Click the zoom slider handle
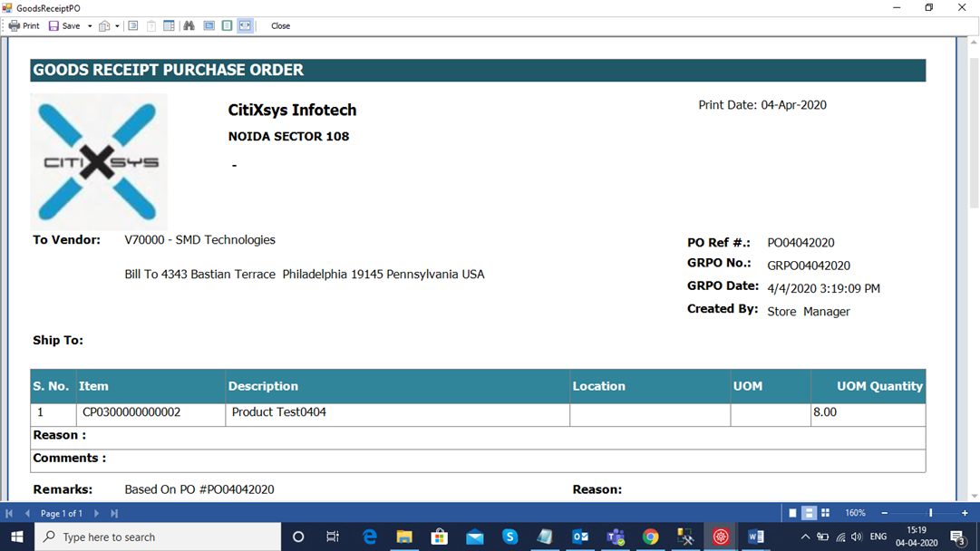This screenshot has width=980, height=551. point(931,513)
